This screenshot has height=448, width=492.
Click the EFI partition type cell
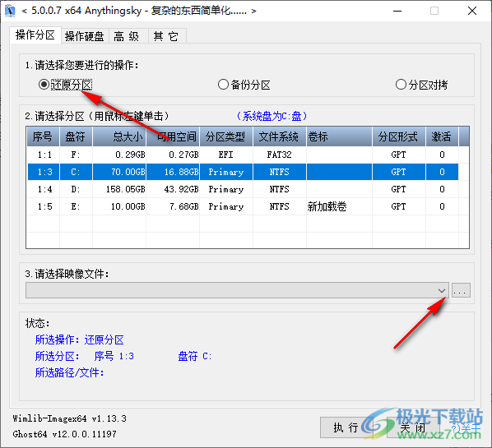tap(226, 155)
